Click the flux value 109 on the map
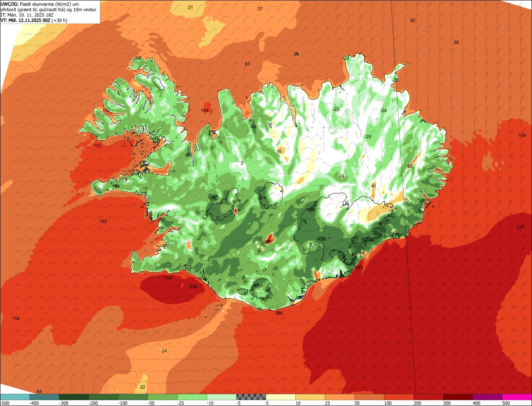This screenshot has width=532, height=406. pyautogui.click(x=522, y=136)
